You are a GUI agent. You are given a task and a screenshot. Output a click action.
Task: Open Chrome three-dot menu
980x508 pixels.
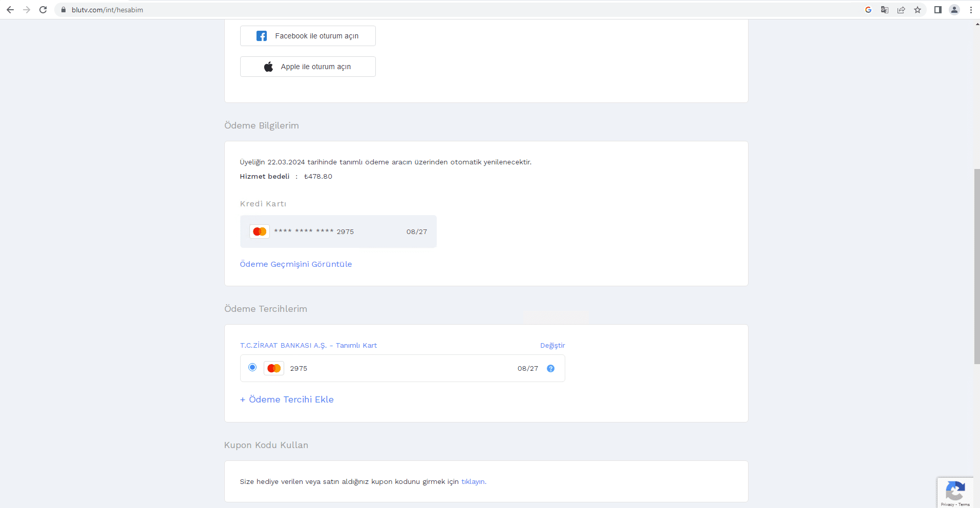971,10
